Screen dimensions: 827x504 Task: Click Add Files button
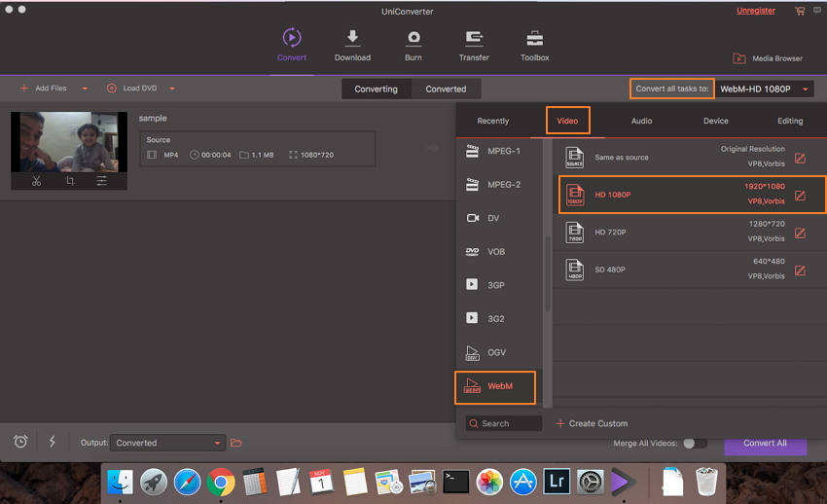pyautogui.click(x=43, y=88)
